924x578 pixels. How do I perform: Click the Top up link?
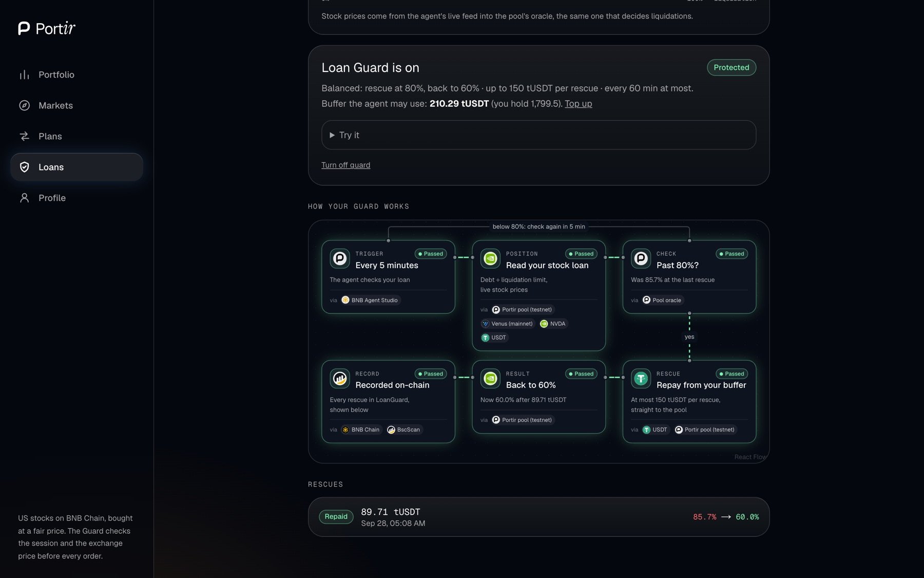tap(578, 104)
